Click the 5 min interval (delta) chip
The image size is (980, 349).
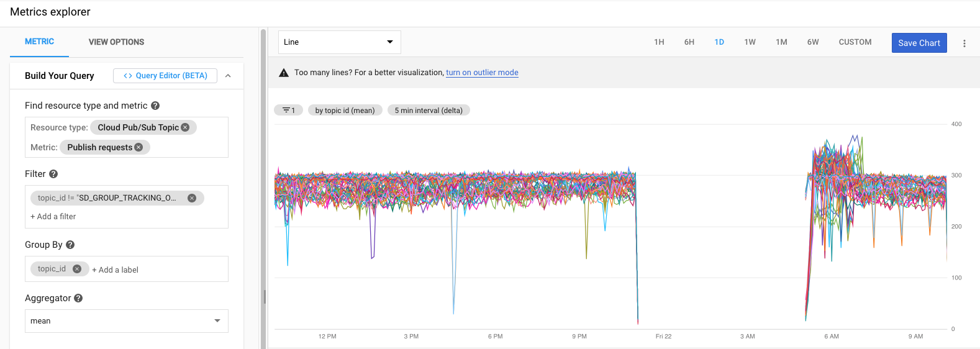[x=429, y=110]
